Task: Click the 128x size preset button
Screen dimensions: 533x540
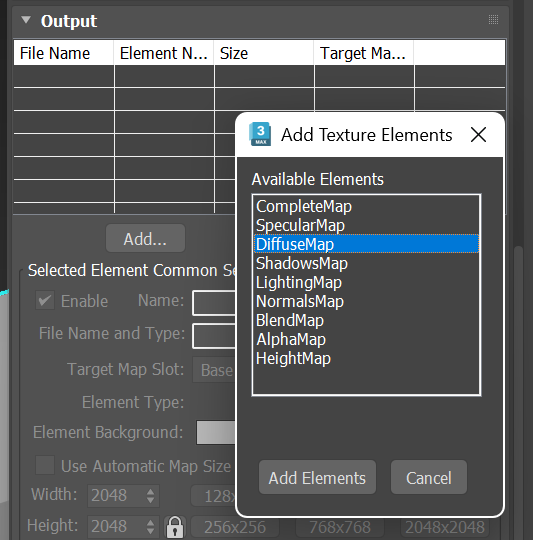Action: tap(213, 496)
